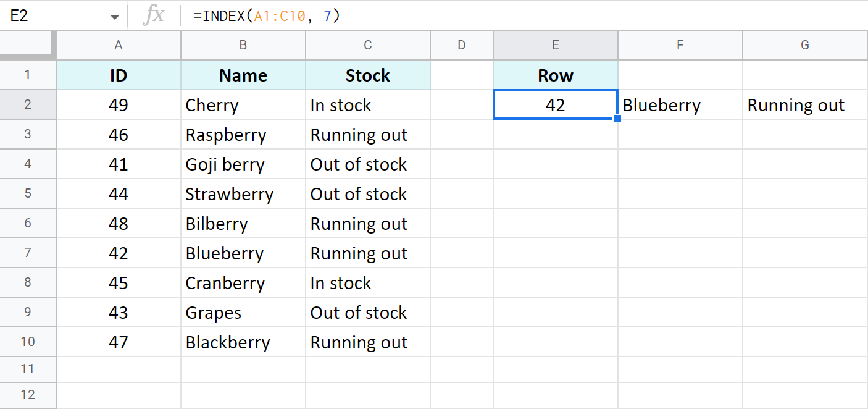This screenshot has width=868, height=409.
Task: Select the Stock header cell
Action: pos(367,75)
